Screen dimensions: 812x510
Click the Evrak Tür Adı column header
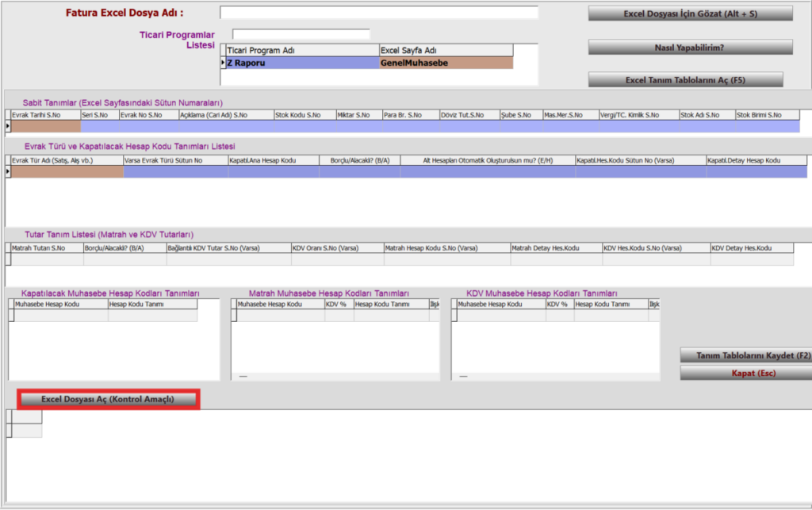tap(67, 160)
